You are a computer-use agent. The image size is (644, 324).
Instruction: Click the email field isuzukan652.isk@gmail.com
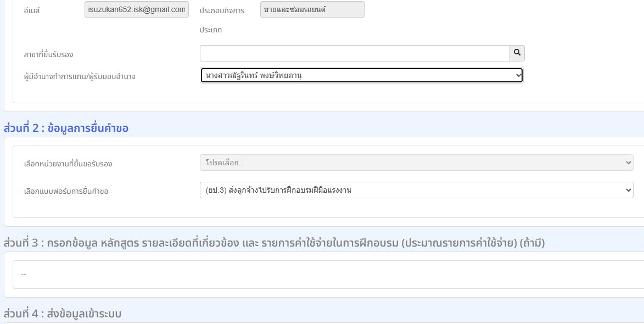[x=137, y=9]
